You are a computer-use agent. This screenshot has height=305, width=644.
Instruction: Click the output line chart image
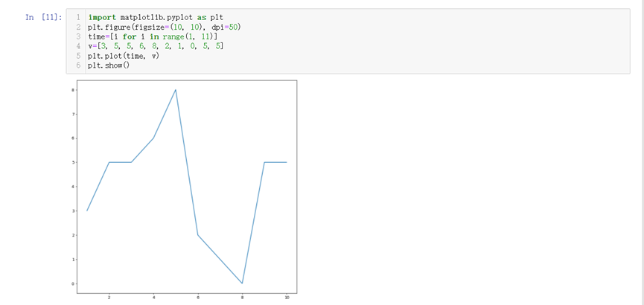pyautogui.click(x=183, y=190)
